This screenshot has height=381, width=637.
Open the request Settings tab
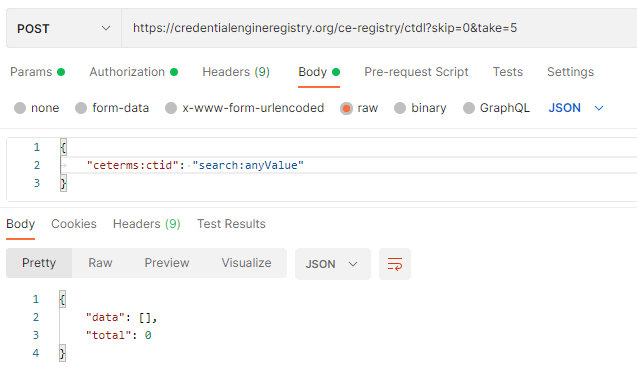pyautogui.click(x=570, y=72)
